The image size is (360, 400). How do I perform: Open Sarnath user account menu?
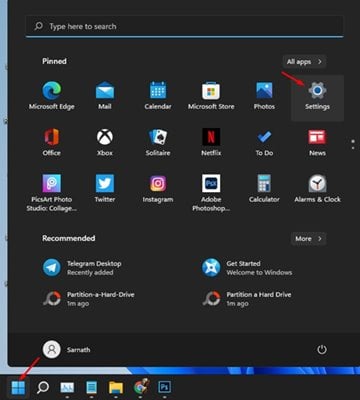pos(67,350)
